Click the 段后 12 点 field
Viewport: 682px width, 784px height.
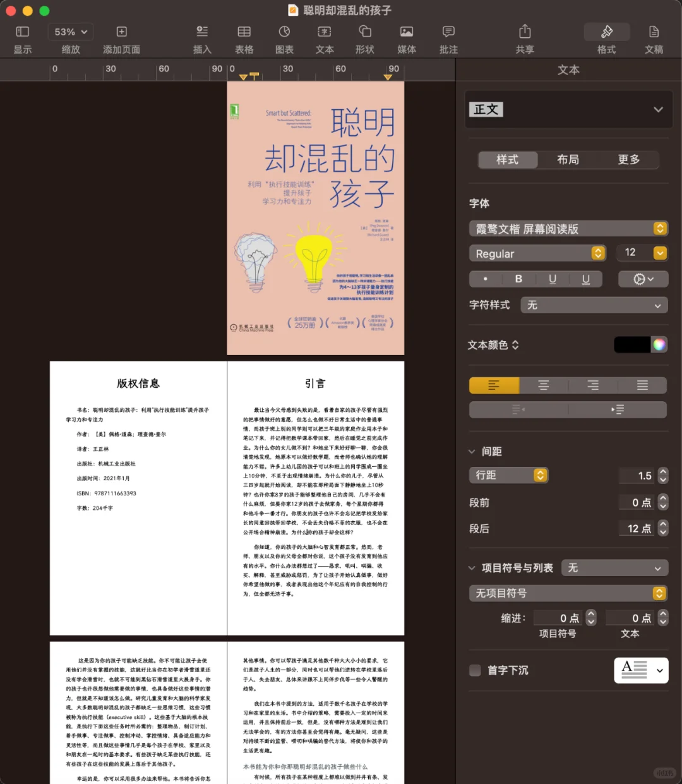click(x=638, y=528)
